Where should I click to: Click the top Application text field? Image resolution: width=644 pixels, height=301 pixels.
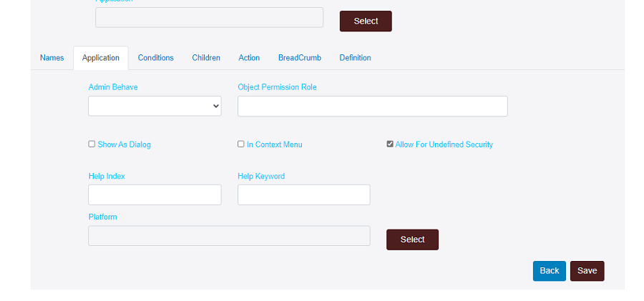click(209, 18)
